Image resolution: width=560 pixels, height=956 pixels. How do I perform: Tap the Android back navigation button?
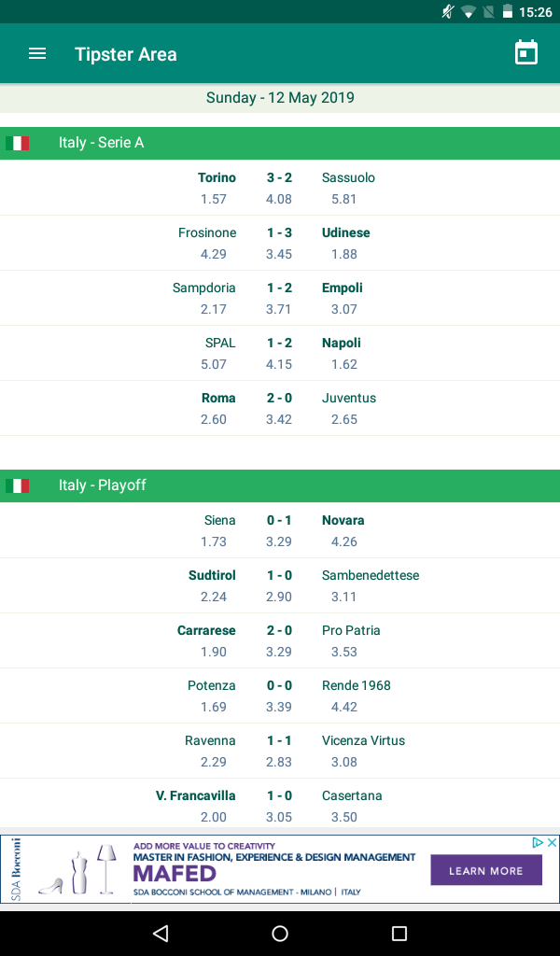click(x=161, y=933)
